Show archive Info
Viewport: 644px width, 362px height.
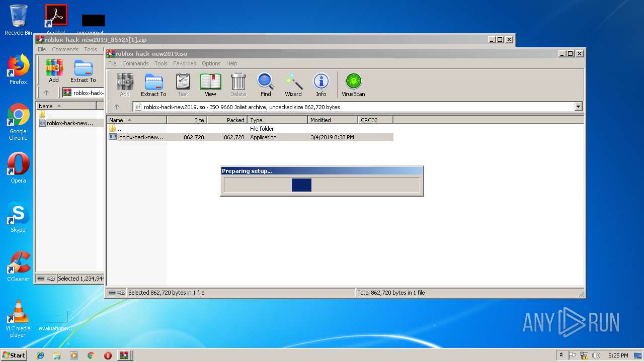point(321,85)
